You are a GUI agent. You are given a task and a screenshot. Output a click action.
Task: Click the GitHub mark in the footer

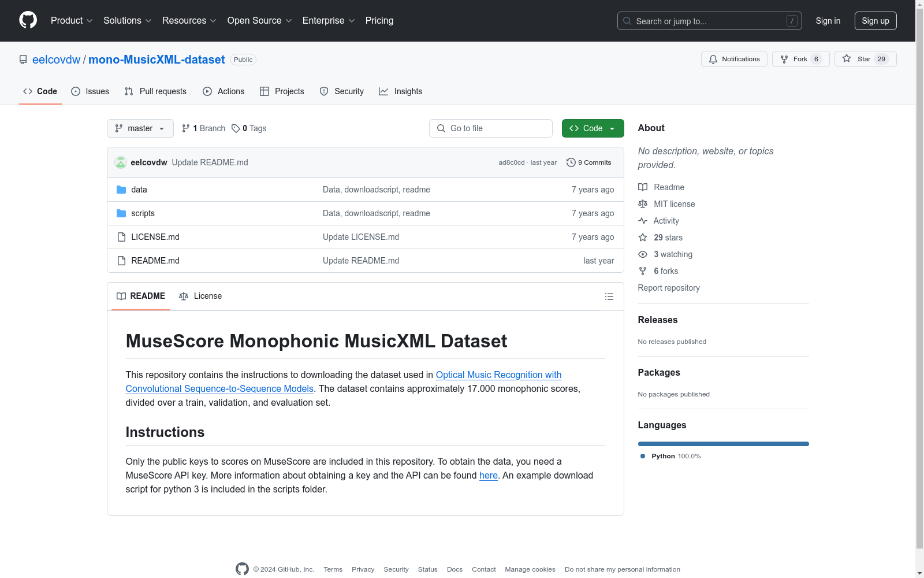[242, 569]
